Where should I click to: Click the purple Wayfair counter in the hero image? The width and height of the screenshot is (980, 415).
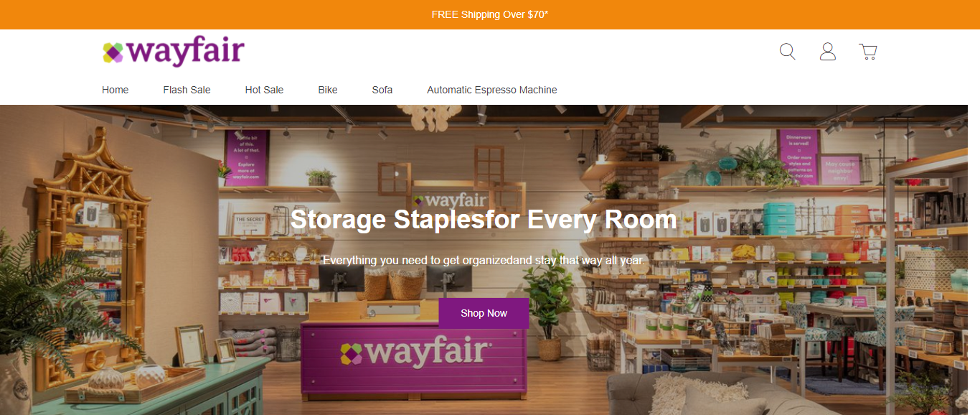[415, 360]
